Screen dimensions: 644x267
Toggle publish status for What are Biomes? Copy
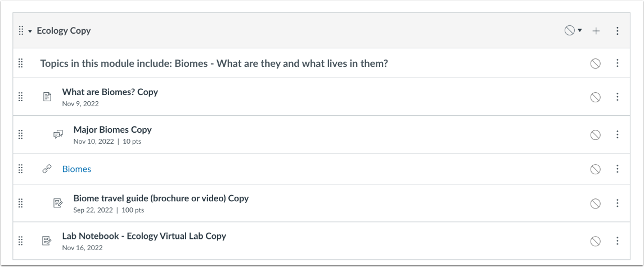tap(595, 97)
